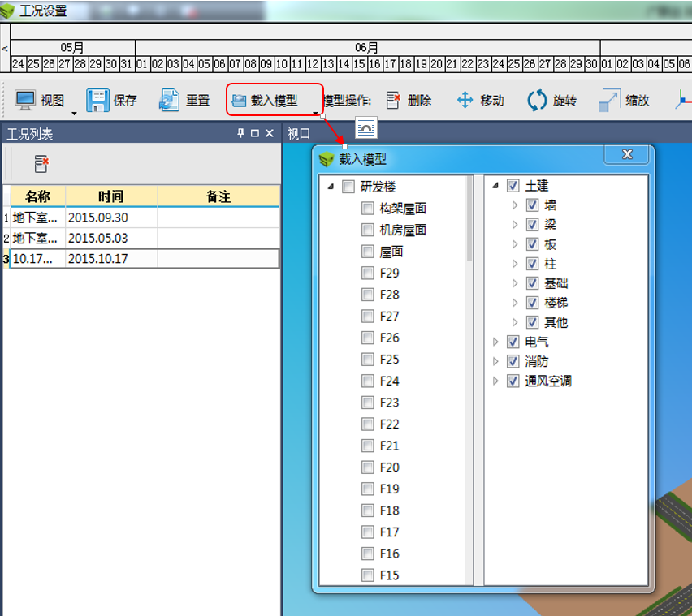Screen dimensions: 692x616
Task: Uncheck the 其他 checkbox
Action: pyautogui.click(x=532, y=322)
